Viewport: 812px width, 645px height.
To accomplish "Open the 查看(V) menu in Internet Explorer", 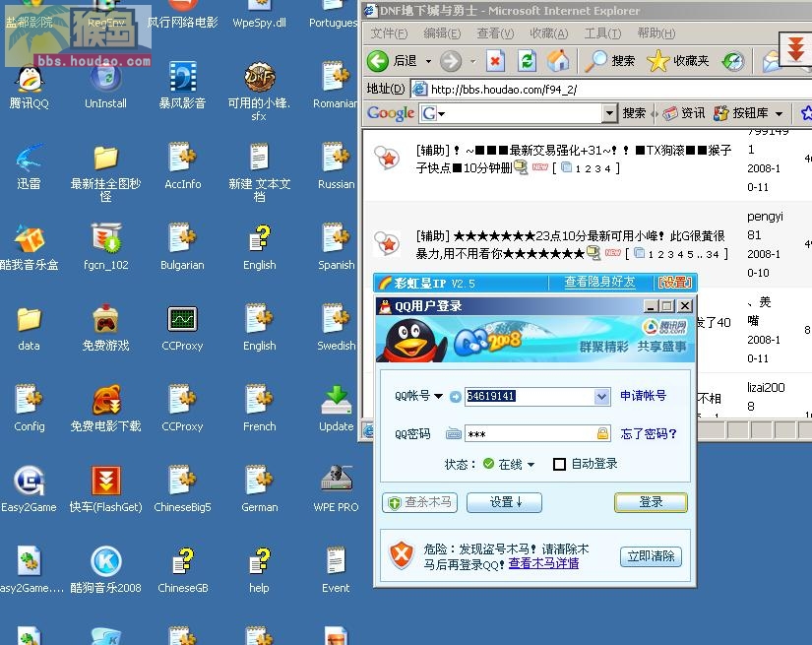I will (x=495, y=33).
